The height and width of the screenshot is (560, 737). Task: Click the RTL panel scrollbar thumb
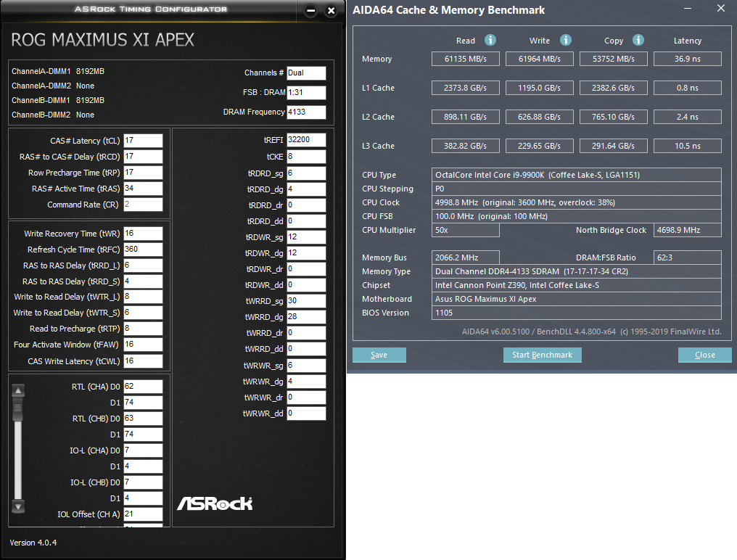[18, 411]
